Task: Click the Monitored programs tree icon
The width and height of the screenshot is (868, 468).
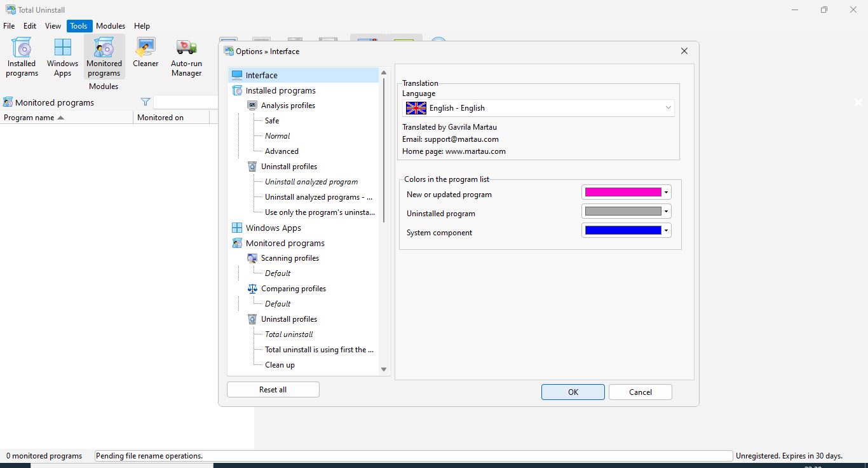Action: 237,243
